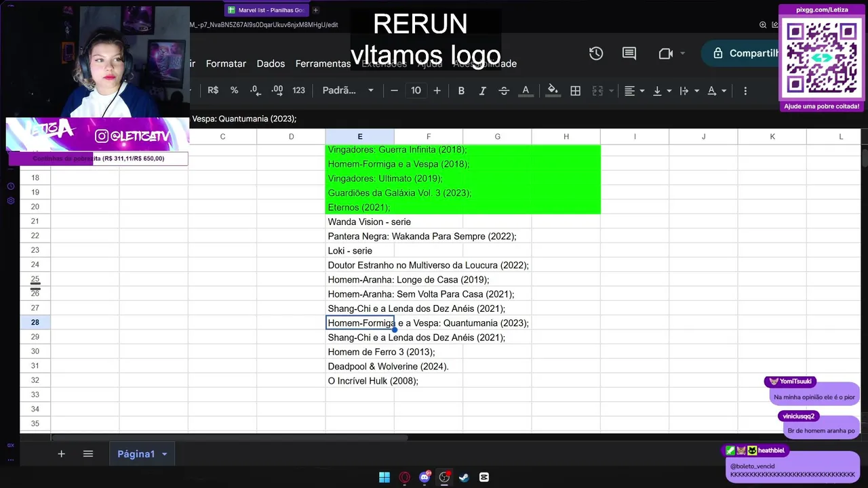
Task: Open text color picker
Action: [x=525, y=90]
